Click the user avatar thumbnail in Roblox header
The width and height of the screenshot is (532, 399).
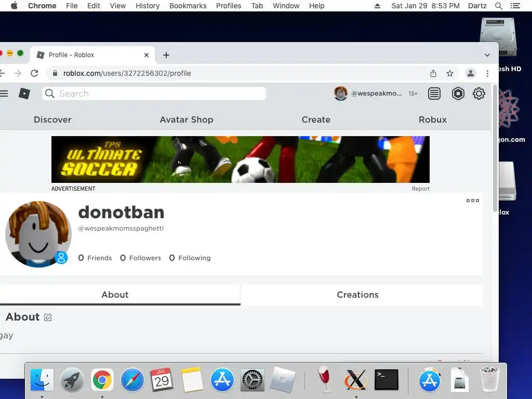[341, 94]
